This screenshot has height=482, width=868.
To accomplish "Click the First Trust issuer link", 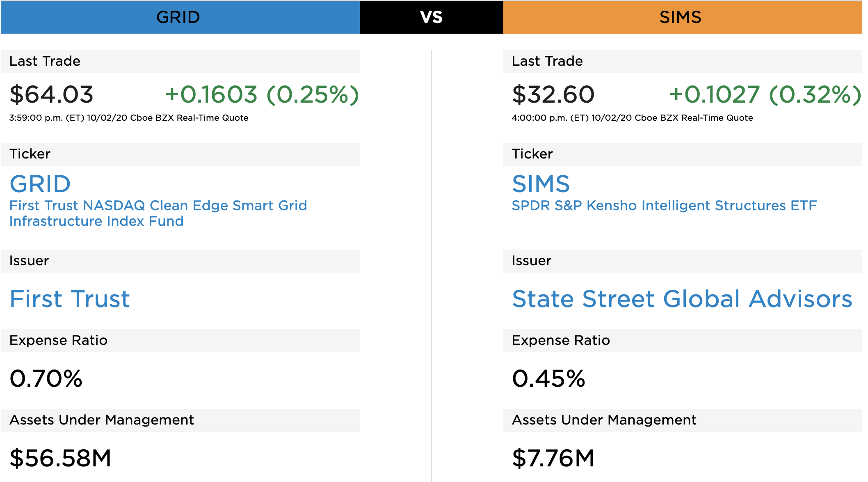I will 70,298.
